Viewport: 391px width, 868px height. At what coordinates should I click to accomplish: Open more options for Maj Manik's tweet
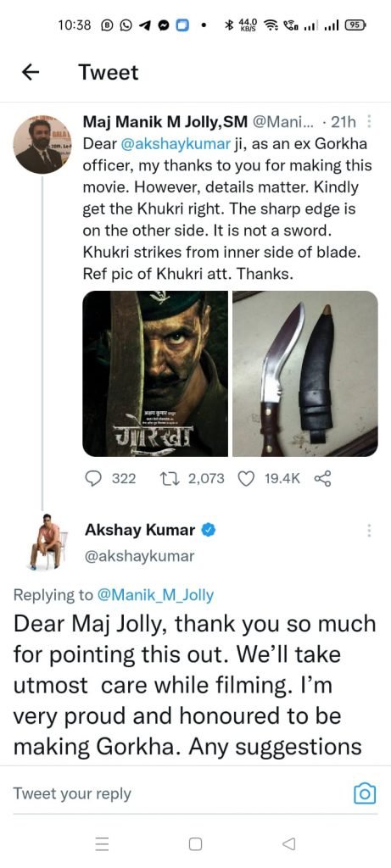(370, 120)
